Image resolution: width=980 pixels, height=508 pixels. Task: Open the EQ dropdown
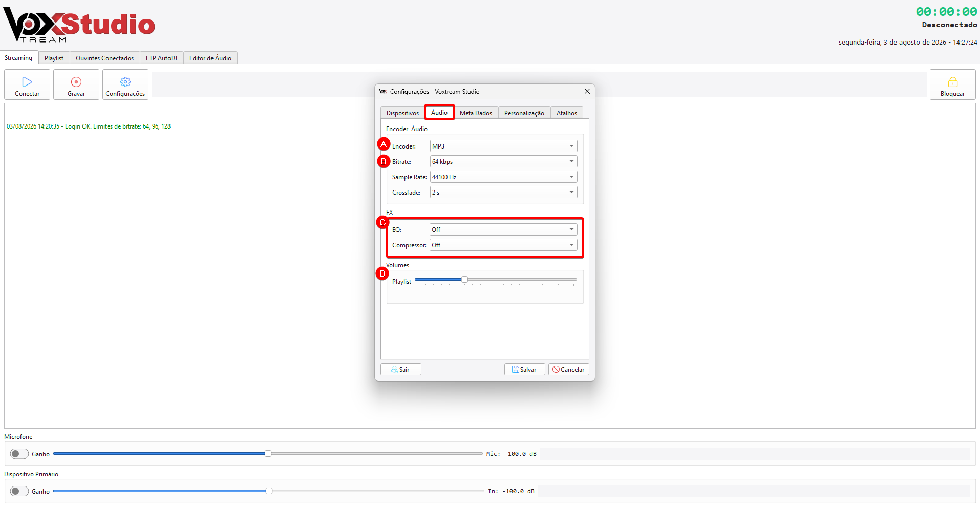pyautogui.click(x=503, y=230)
